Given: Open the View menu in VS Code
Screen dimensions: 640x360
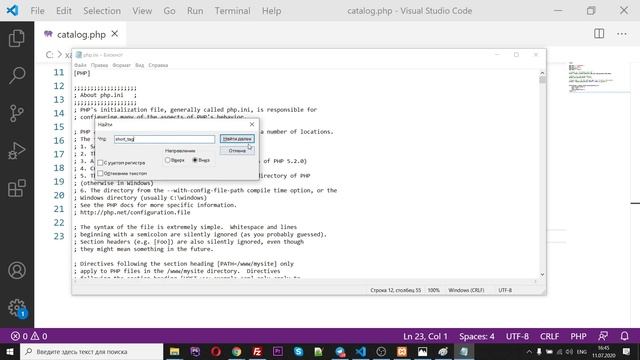Looking at the screenshot, I should (x=142, y=11).
